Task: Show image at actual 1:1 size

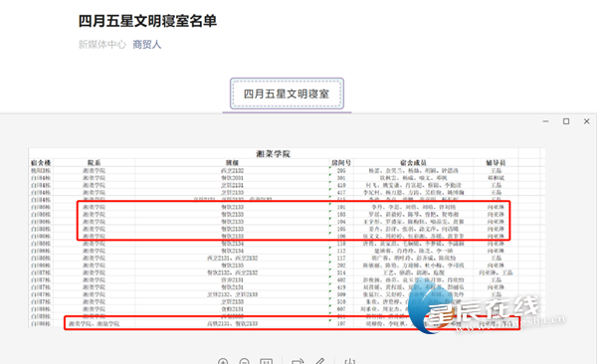Action: (x=266, y=362)
